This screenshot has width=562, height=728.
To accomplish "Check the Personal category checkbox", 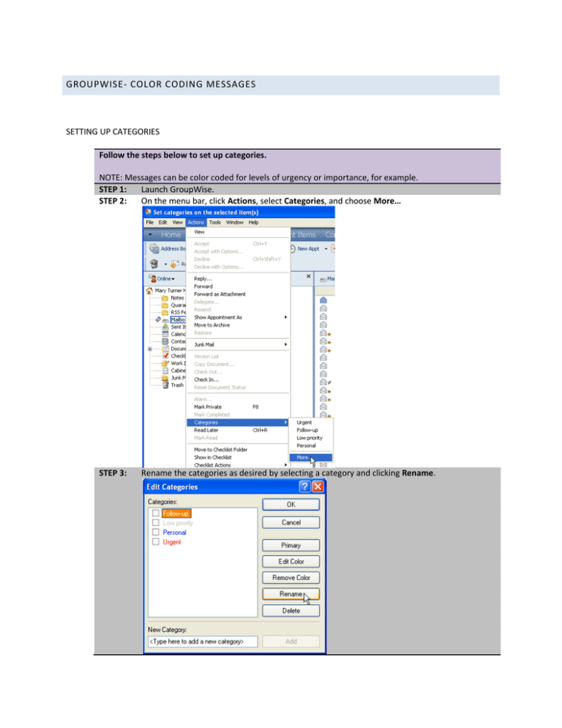I will pos(156,532).
